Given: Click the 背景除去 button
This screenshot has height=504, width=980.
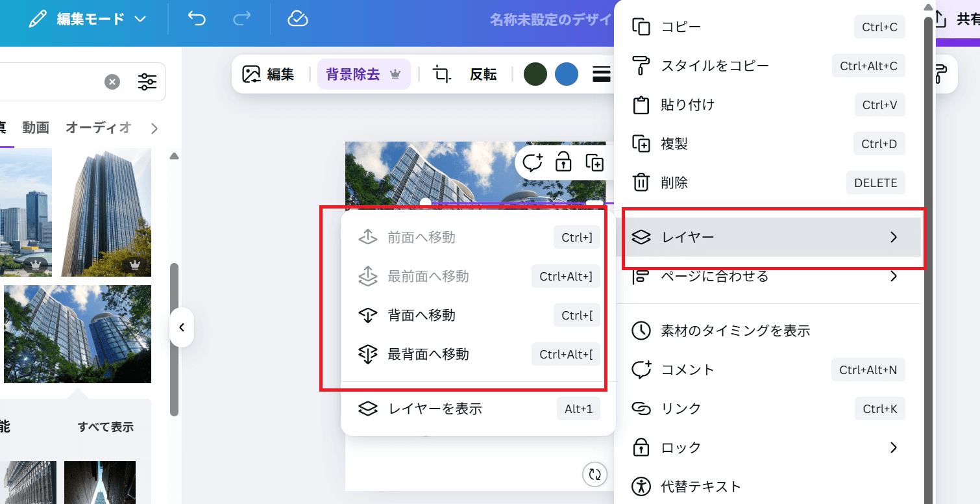Looking at the screenshot, I should [x=363, y=75].
